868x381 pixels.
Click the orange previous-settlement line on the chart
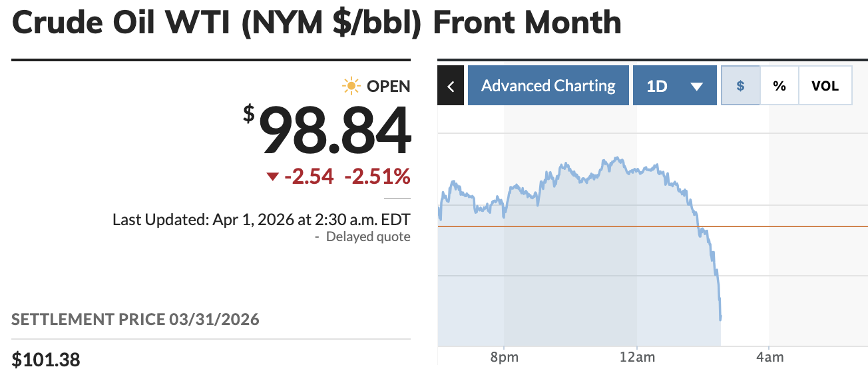799,226
